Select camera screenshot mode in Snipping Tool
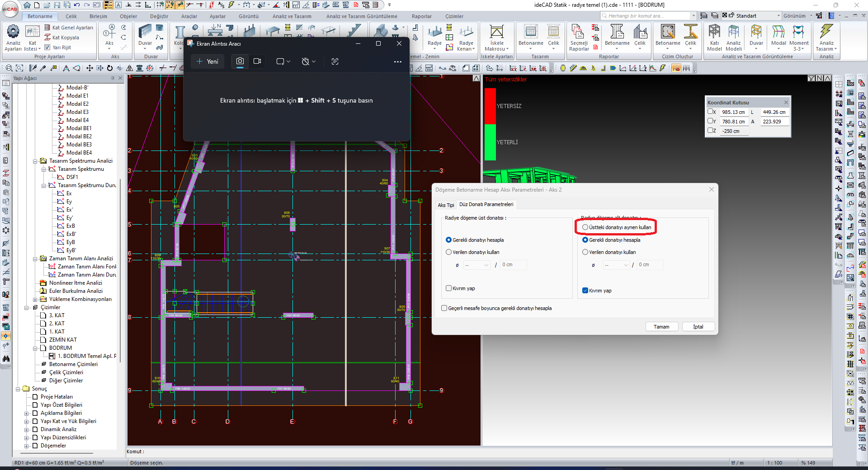This screenshot has width=868, height=470. point(240,61)
